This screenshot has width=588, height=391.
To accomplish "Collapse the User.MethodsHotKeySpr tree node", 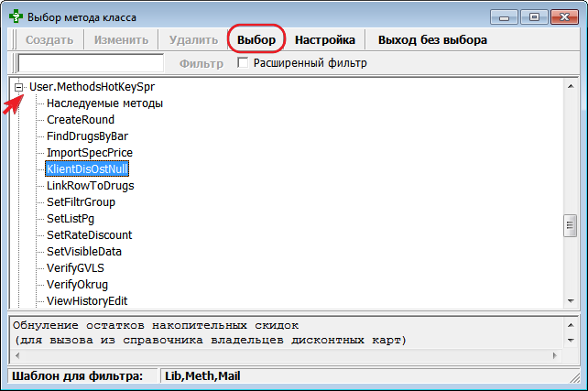I will [x=17, y=87].
